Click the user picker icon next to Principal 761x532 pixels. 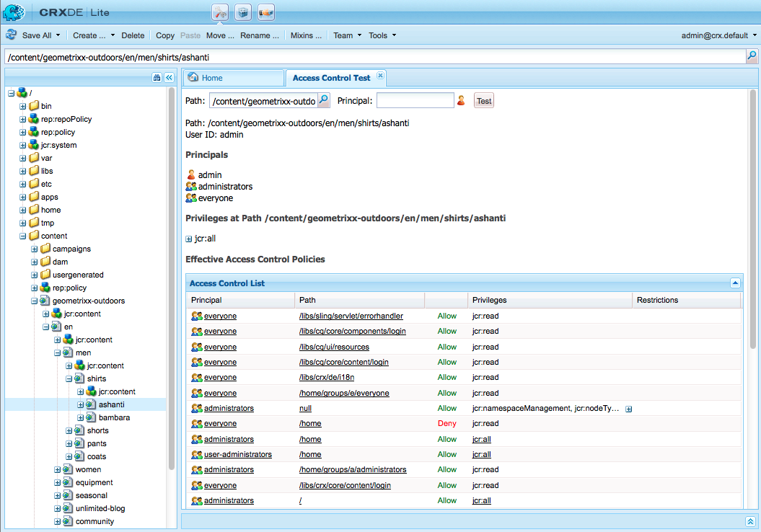pyautogui.click(x=462, y=101)
